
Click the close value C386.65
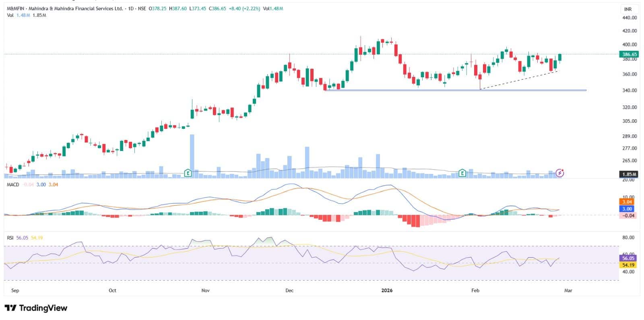(217, 8)
